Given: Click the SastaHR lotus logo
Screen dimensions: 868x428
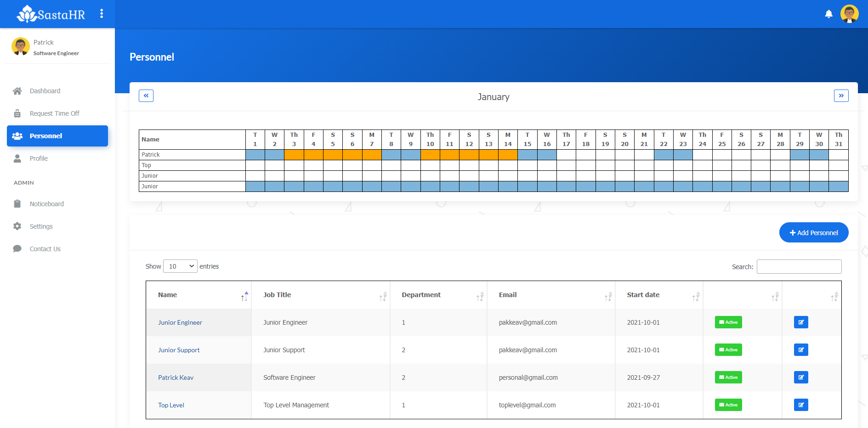Looking at the screenshot, I should 51,14.
